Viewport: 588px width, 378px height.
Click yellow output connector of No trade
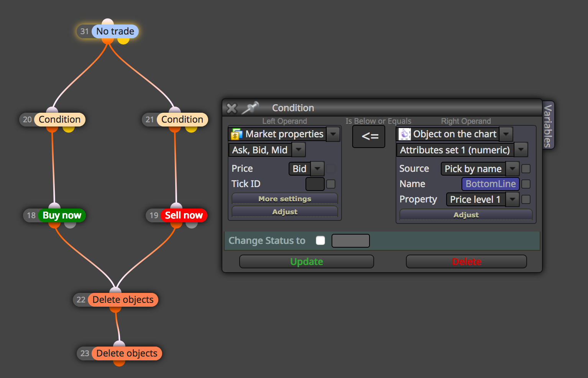[123, 41]
